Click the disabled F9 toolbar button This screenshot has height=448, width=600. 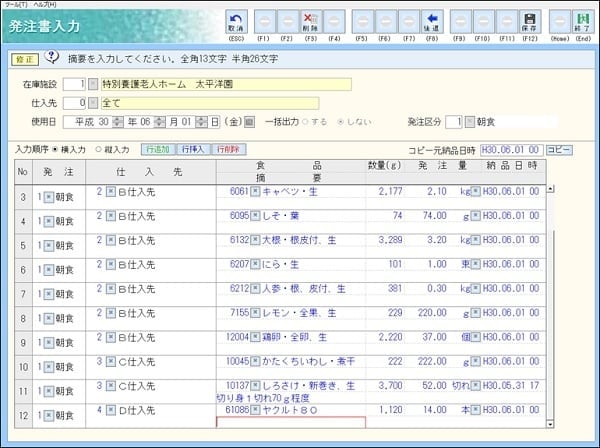[x=461, y=22]
